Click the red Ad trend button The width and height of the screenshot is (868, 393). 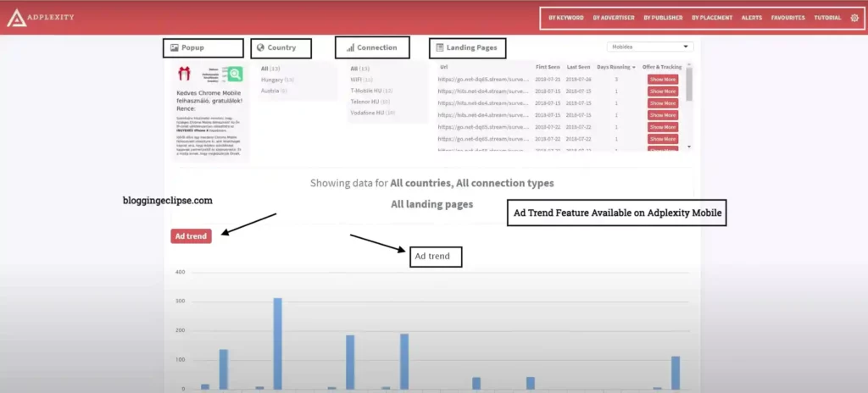coord(191,235)
